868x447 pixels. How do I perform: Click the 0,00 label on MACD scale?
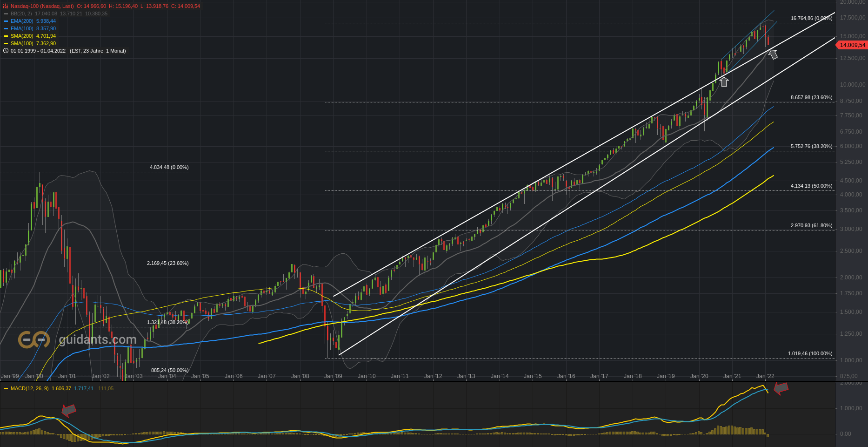(846, 434)
